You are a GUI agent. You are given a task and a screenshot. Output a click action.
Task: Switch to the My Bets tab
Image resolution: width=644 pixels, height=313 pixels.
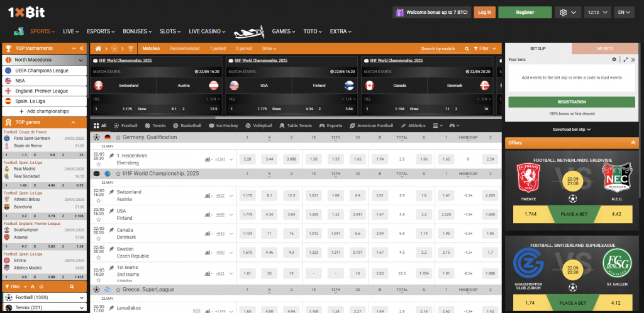[604, 48]
